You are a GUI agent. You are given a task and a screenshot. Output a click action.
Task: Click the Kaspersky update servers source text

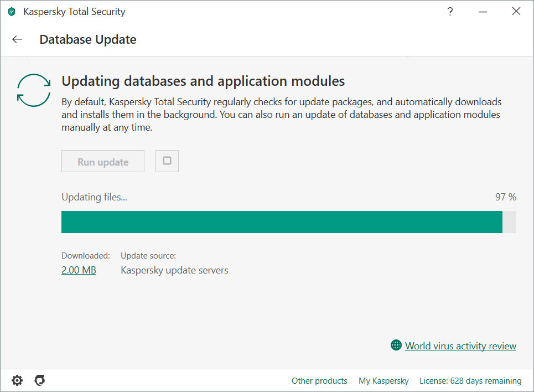pos(174,270)
